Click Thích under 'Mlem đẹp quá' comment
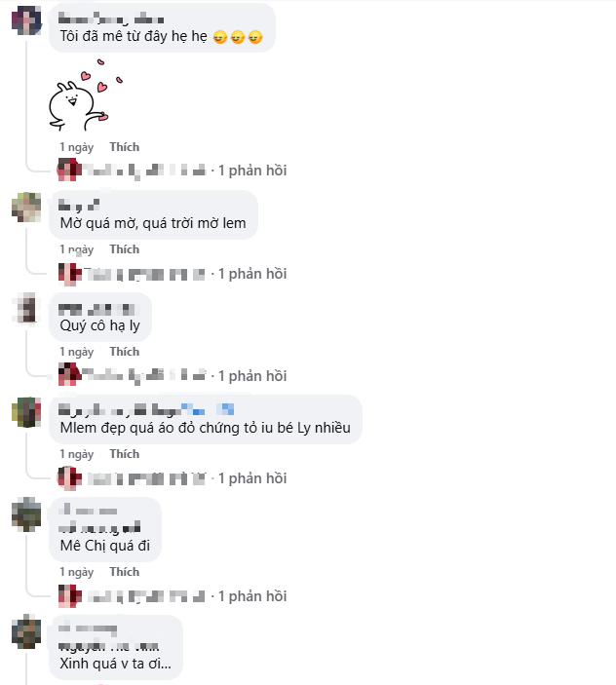 [x=125, y=454]
